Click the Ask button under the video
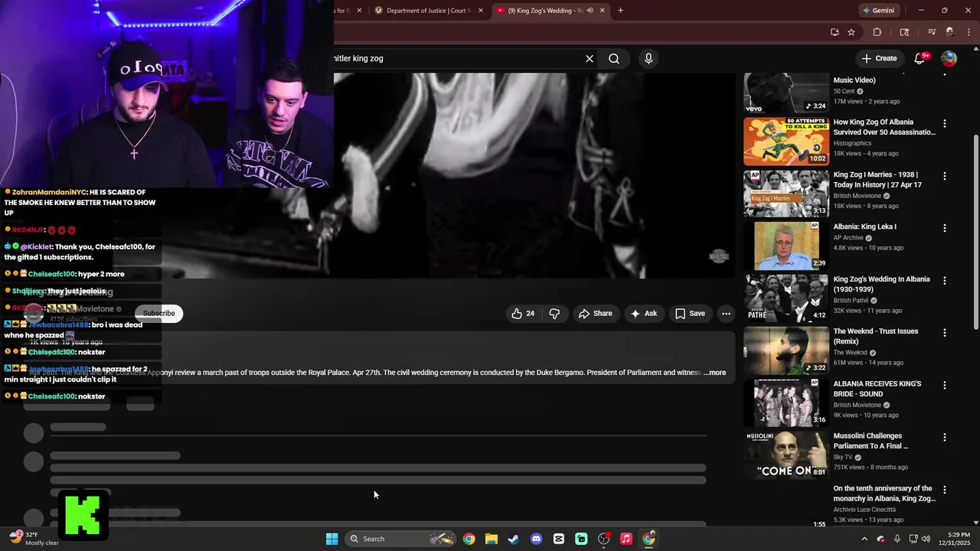 pyautogui.click(x=644, y=313)
